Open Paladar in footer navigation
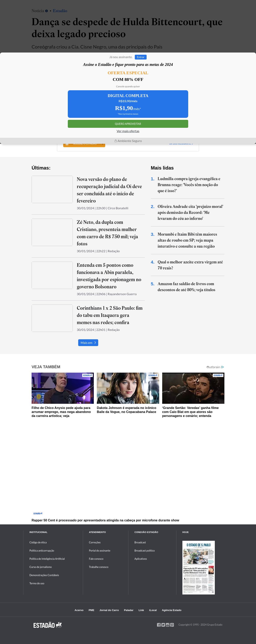The image size is (256, 644). [129, 610]
